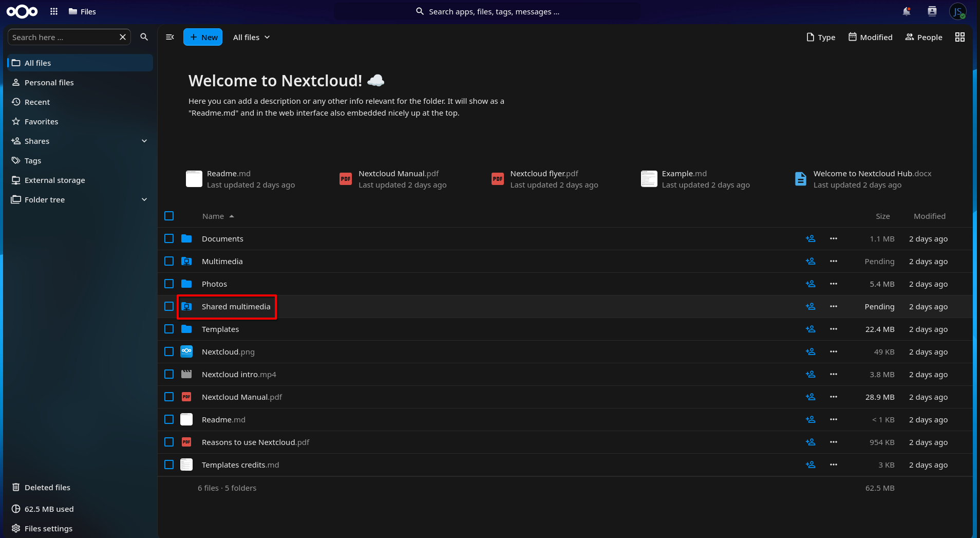Open actions menu for Nextcloud intro.mp4
Image resolution: width=980 pixels, height=538 pixels.
[x=834, y=374]
